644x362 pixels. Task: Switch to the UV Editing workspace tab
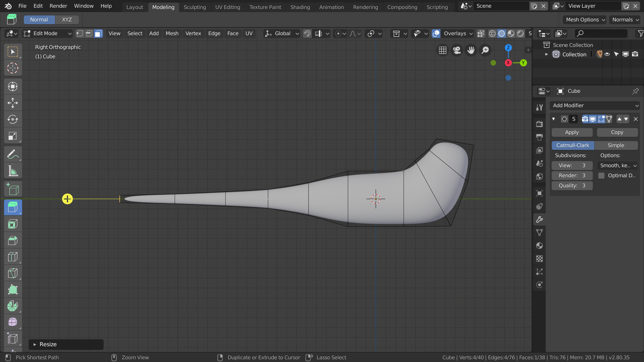coord(228,7)
